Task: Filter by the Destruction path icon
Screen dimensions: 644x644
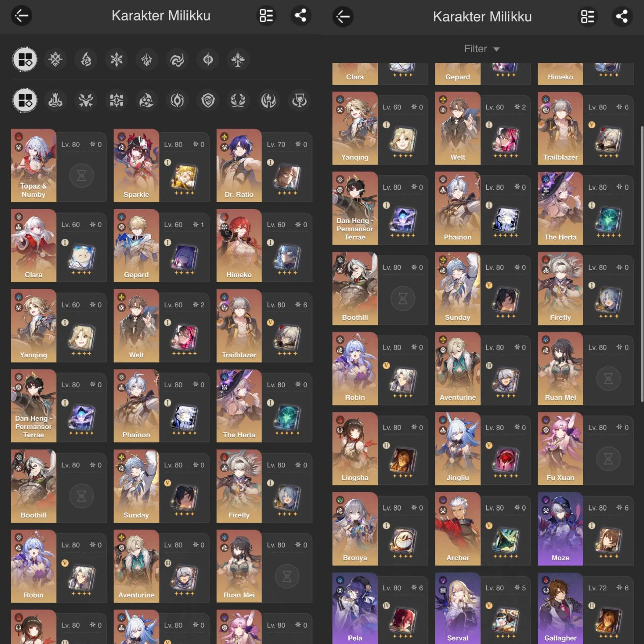Action: (55, 100)
